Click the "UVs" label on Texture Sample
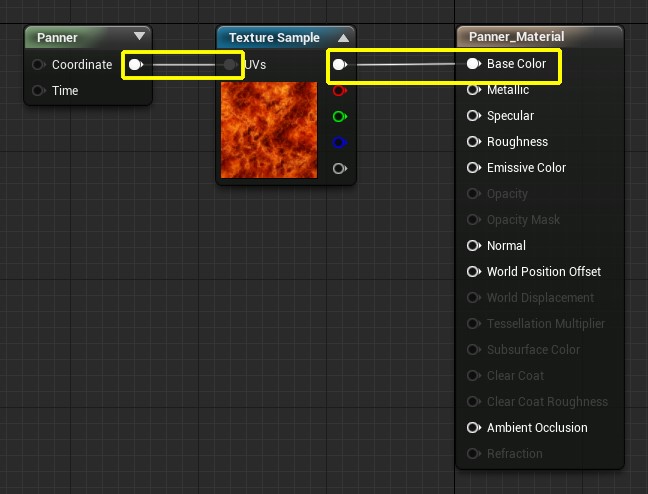This screenshot has height=494, width=648. pos(255,64)
